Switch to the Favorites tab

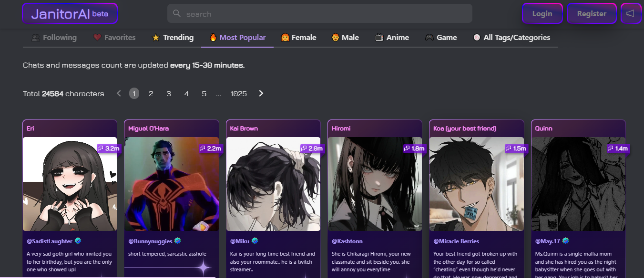(x=114, y=38)
